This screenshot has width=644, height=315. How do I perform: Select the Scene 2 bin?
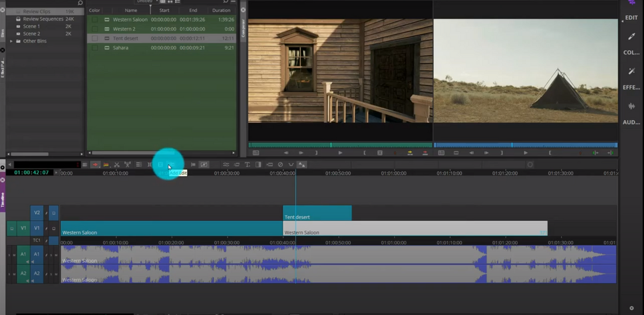[32, 34]
